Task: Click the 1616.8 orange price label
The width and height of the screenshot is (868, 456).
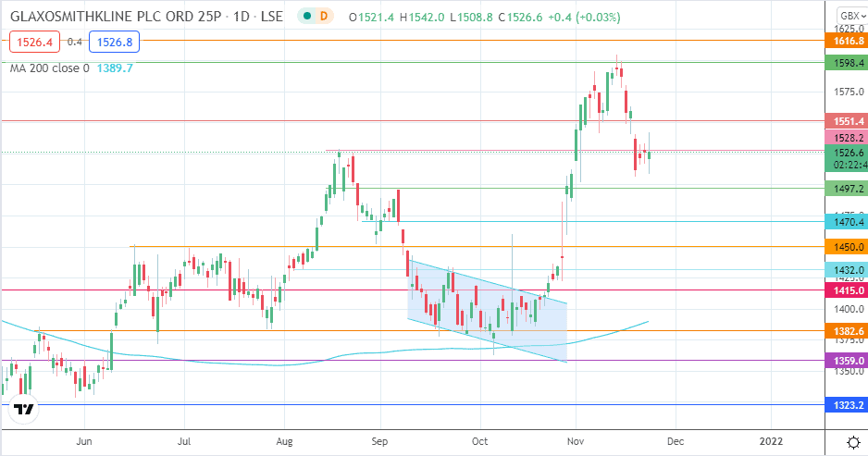Action: (x=848, y=41)
